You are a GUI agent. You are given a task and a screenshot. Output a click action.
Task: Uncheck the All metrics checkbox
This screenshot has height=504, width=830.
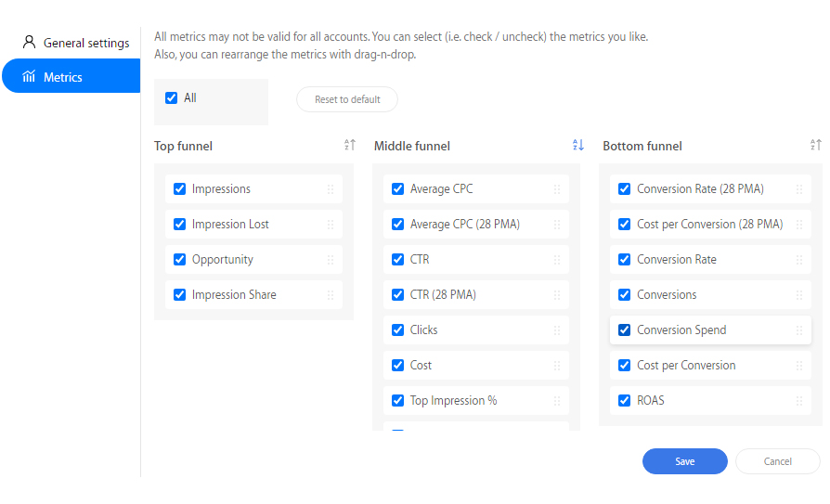point(171,98)
